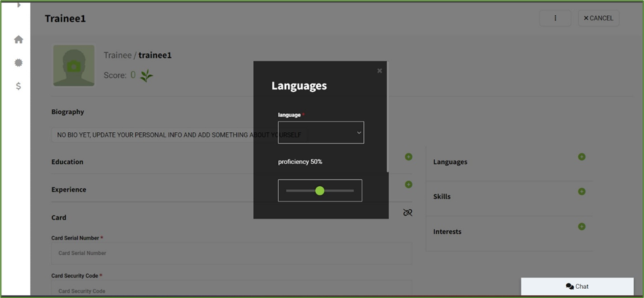Focus the Card Security Code field
Screen dimensions: 644x298
pyautogui.click(x=232, y=290)
